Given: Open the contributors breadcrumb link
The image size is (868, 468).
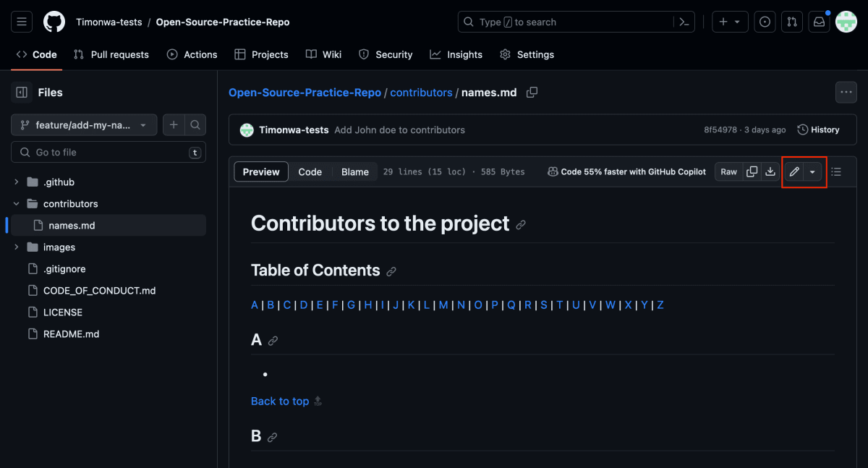Looking at the screenshot, I should coord(421,93).
